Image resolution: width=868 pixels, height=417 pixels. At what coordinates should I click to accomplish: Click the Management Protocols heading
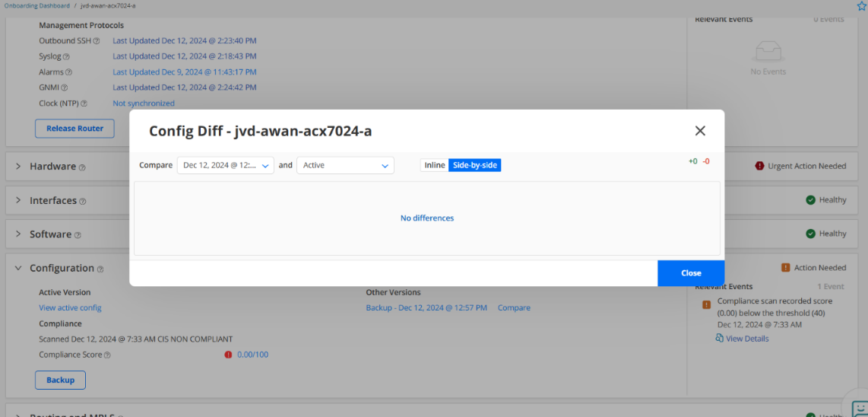click(81, 26)
